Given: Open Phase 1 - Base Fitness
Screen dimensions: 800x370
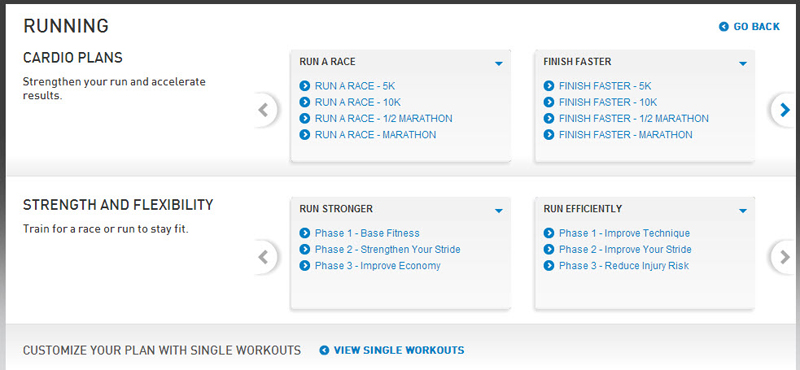Looking at the screenshot, I should tap(367, 233).
